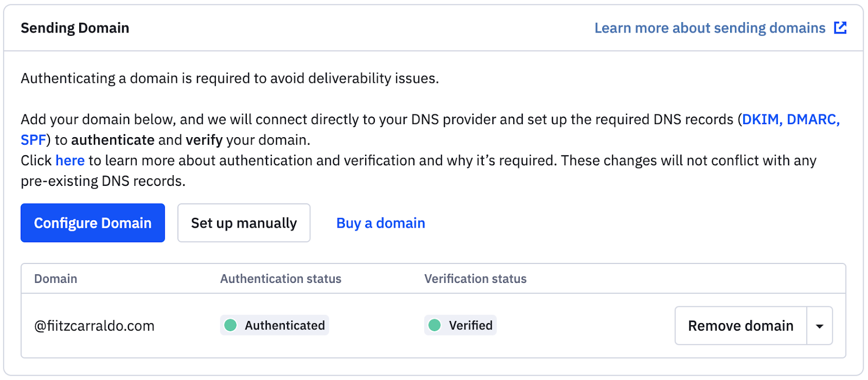The height and width of the screenshot is (380, 868).
Task: Select the @fiitzcarraldo.com domain entry
Action: click(x=94, y=325)
